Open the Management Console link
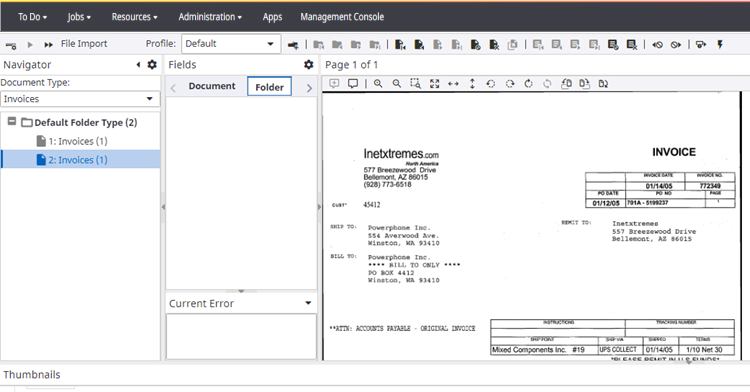Image resolution: width=750 pixels, height=392 pixels. pyautogui.click(x=342, y=17)
